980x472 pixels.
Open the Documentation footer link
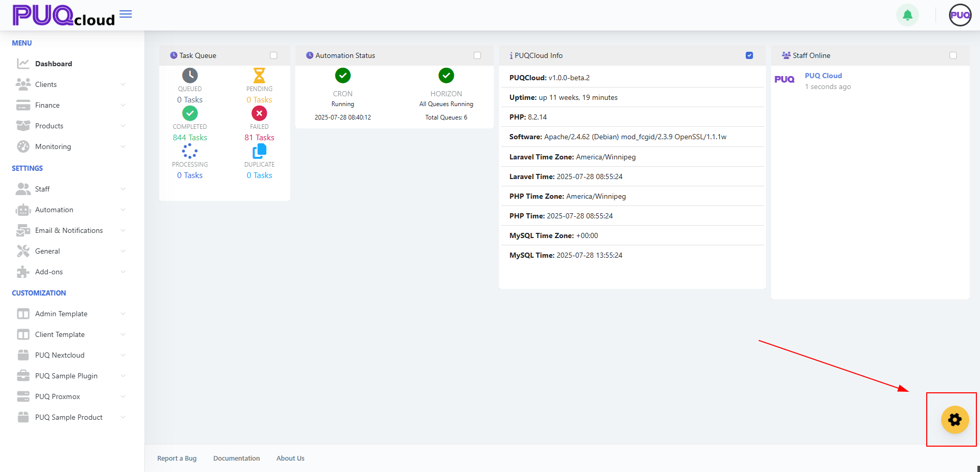(x=236, y=459)
